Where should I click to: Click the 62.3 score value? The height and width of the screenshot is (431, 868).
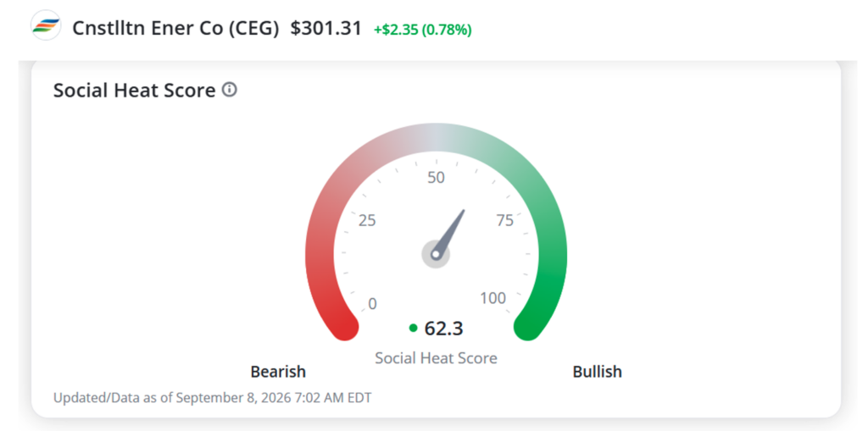444,328
